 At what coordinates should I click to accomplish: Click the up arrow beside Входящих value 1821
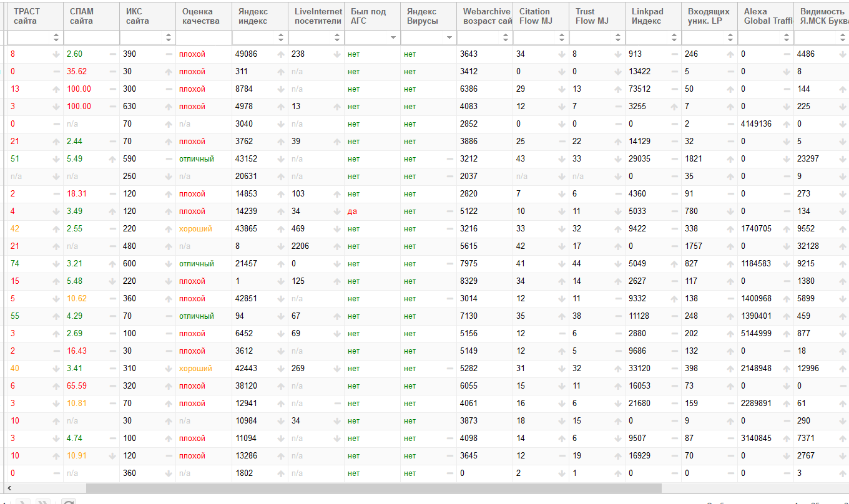(730, 159)
